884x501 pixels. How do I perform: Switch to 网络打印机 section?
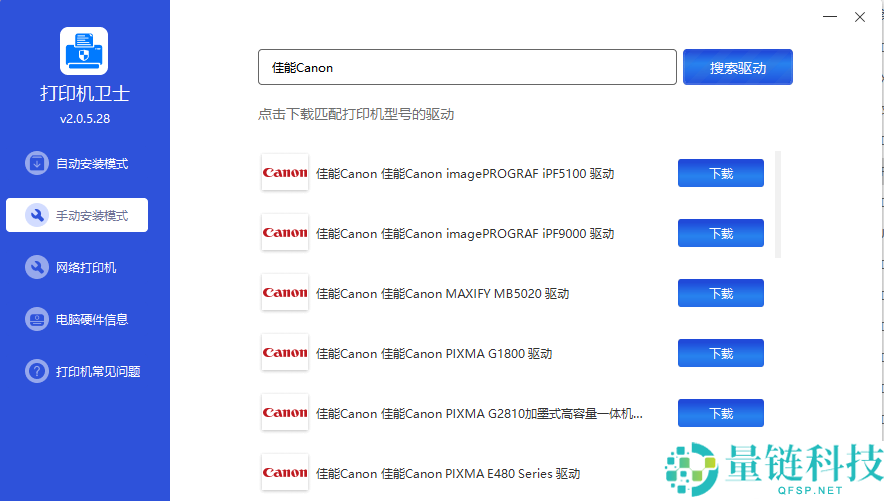click(77, 267)
